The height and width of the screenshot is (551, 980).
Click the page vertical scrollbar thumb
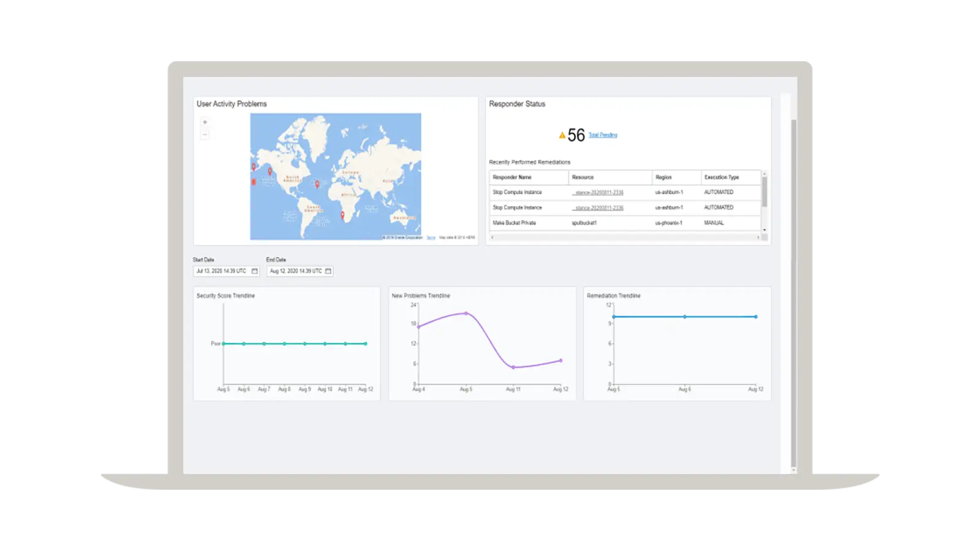coord(794,293)
